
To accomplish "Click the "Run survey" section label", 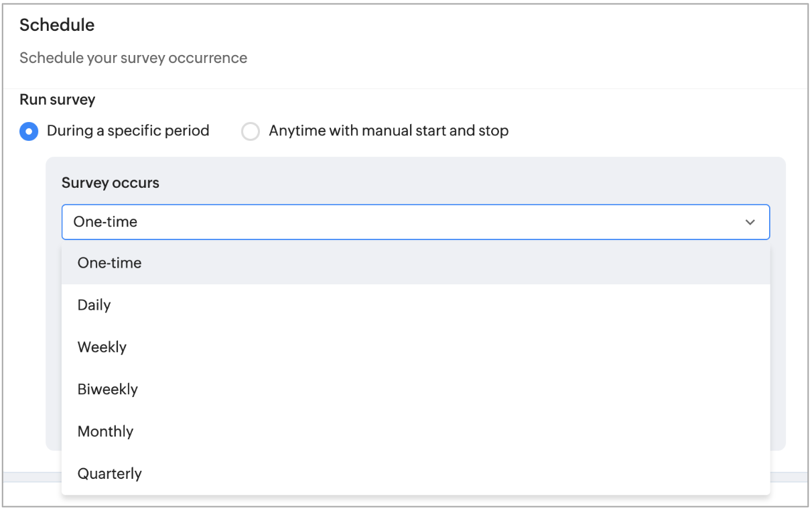I will point(57,100).
